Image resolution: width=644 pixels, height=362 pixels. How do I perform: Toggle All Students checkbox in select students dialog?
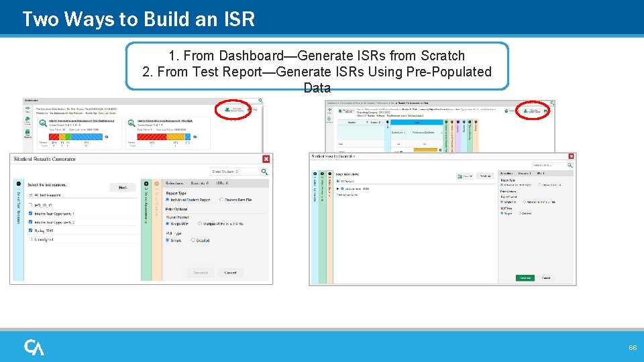(338, 181)
